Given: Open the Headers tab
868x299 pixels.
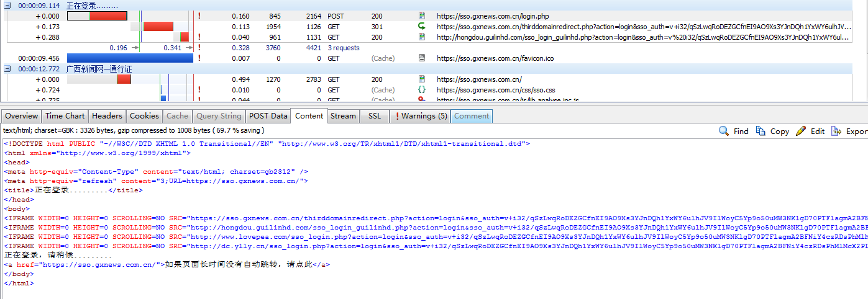Looking at the screenshot, I should tap(107, 116).
